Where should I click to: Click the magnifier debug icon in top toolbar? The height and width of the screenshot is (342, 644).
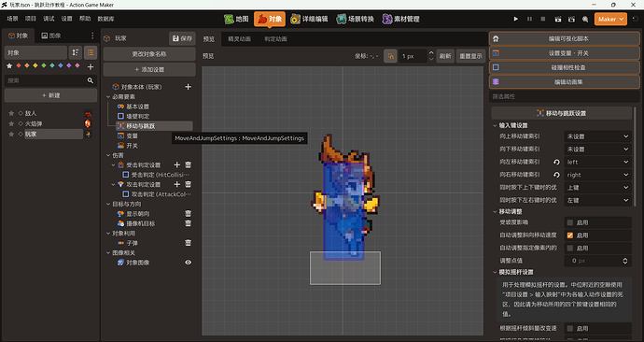pyautogui.click(x=585, y=19)
